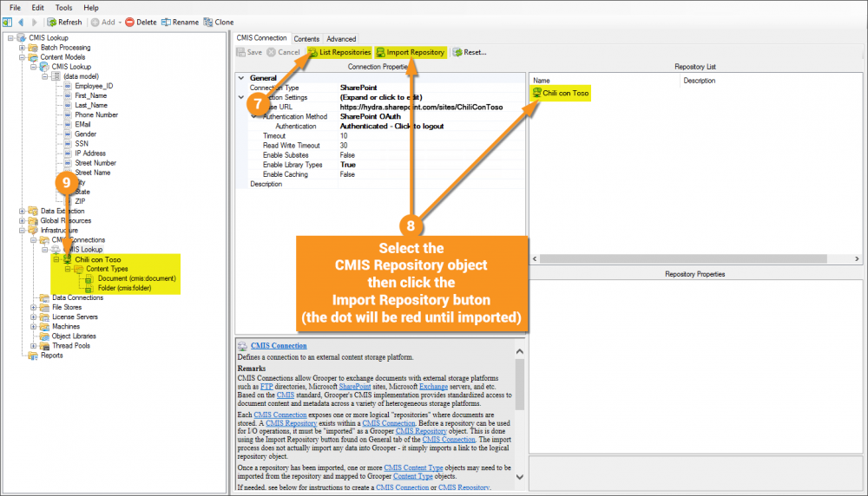Select the Phone Number field in tree

tap(96, 114)
